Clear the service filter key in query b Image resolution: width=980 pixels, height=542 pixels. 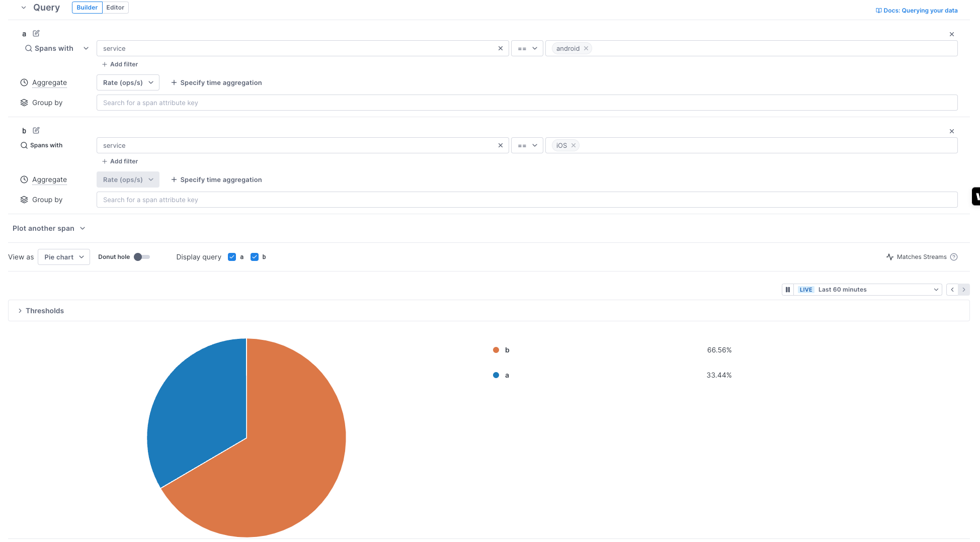501,145
